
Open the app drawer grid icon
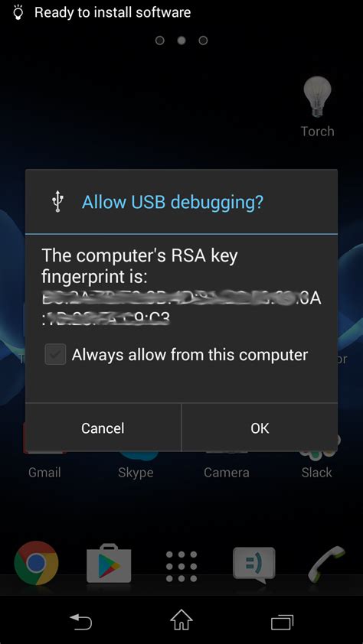point(181,567)
